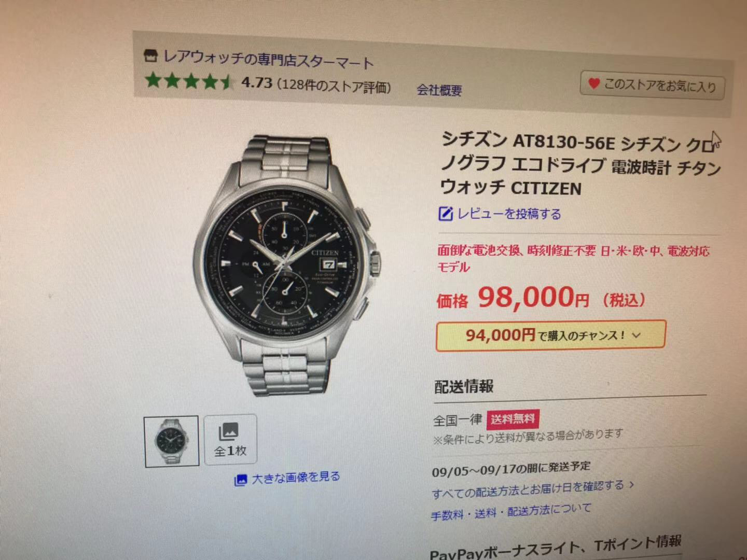Open レビューを投稿する link

(509, 214)
